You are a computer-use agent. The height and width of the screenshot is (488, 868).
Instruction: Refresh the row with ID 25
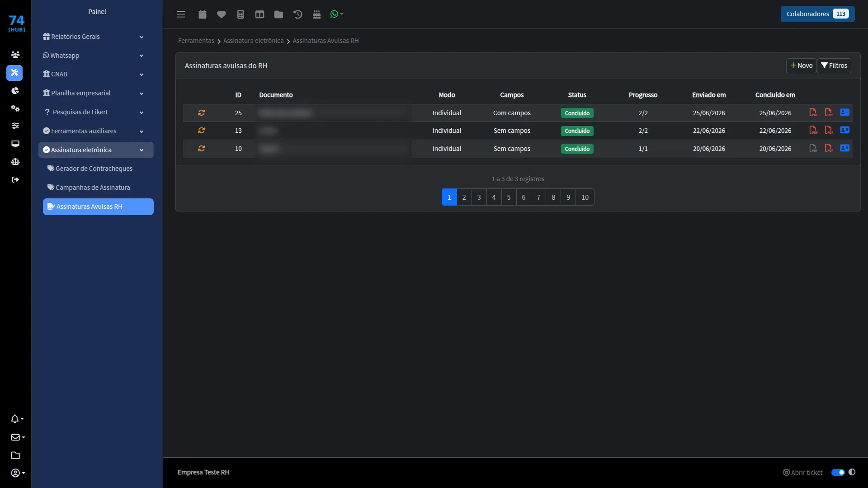pos(202,113)
